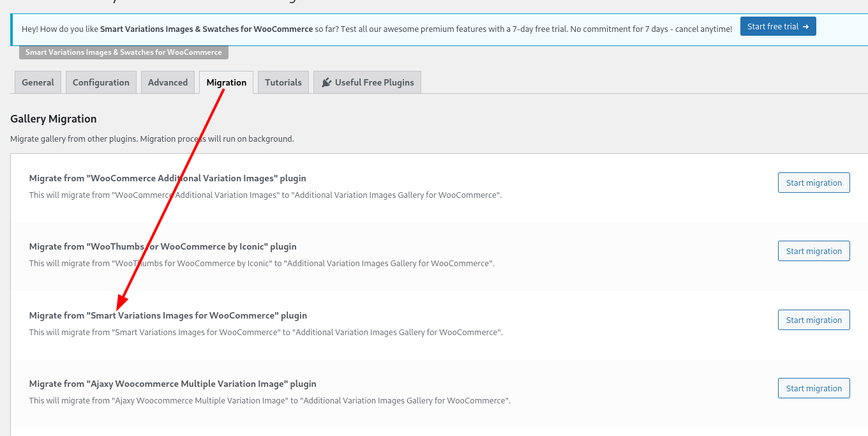Click the free trial notice text
This screenshot has height=436, width=868.
click(377, 29)
